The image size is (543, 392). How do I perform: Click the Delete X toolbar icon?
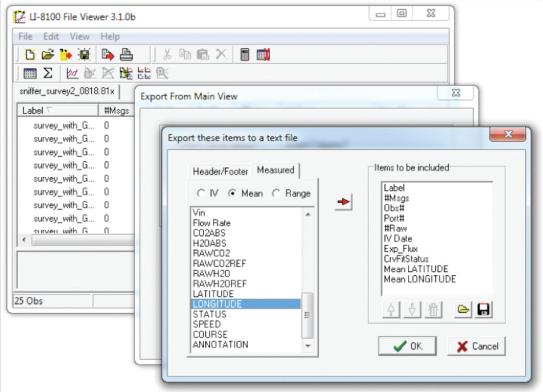[221, 54]
